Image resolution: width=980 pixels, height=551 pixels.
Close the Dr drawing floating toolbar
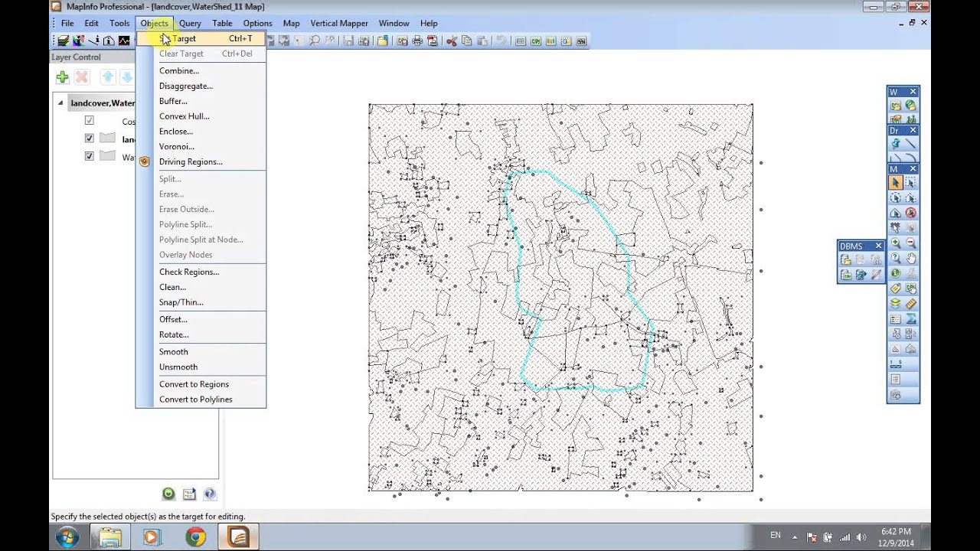click(913, 130)
